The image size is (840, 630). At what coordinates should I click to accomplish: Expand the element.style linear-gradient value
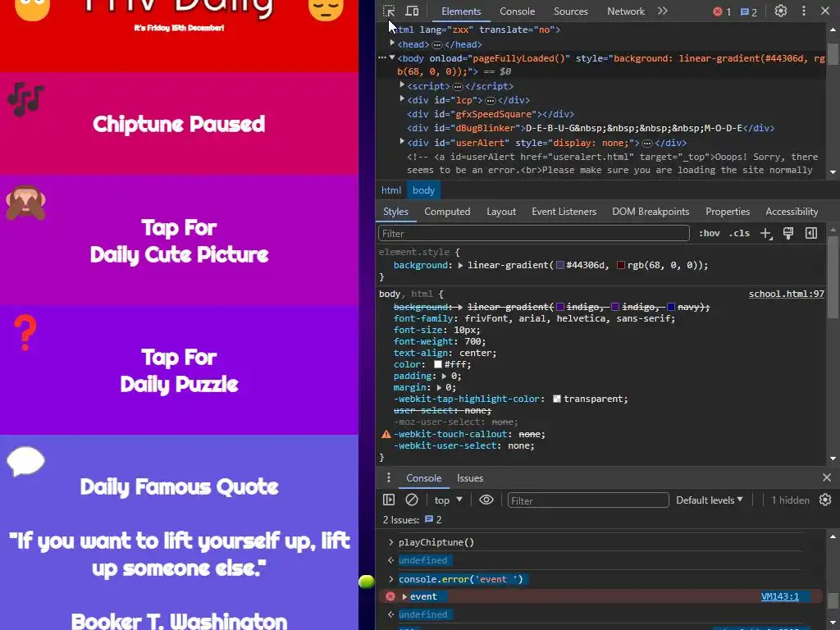pos(460,265)
